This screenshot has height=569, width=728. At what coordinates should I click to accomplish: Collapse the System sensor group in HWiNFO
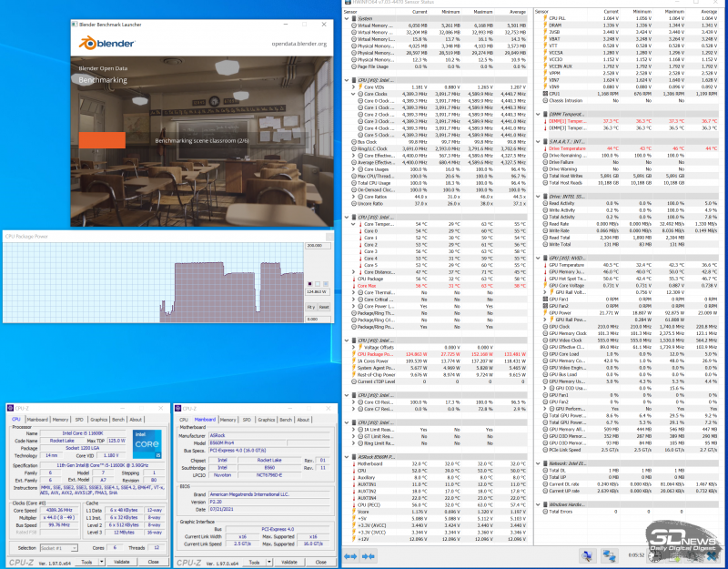[x=347, y=18]
